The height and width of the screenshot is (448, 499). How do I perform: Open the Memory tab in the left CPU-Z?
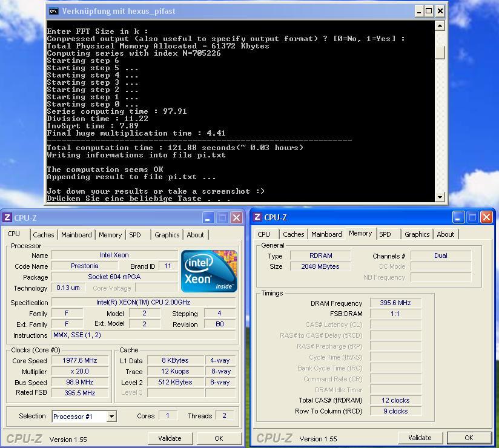click(x=110, y=235)
